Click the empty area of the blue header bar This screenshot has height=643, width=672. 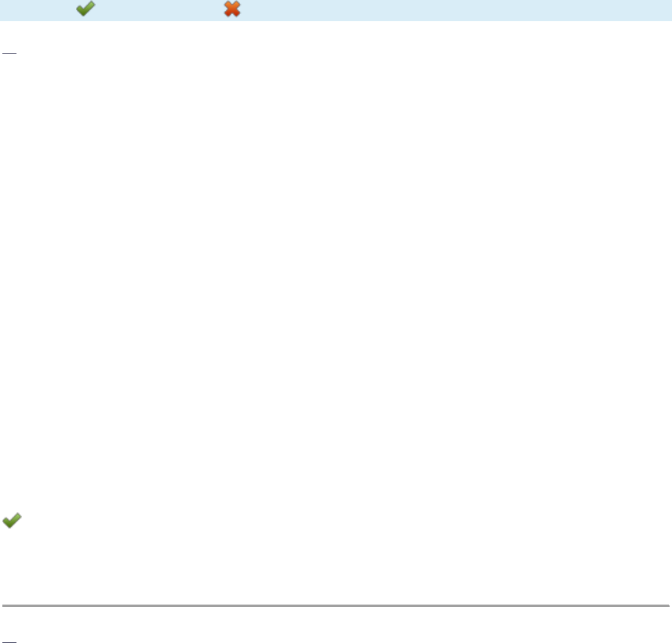(x=454, y=10)
